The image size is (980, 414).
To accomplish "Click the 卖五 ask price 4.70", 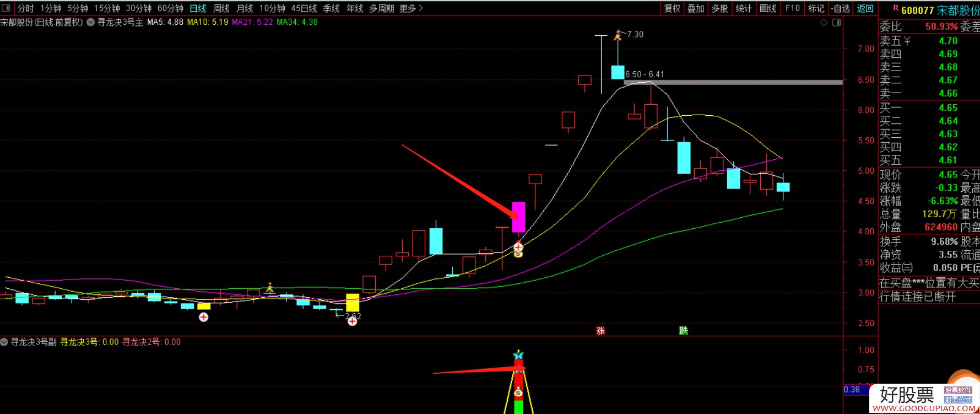I will 948,41.
